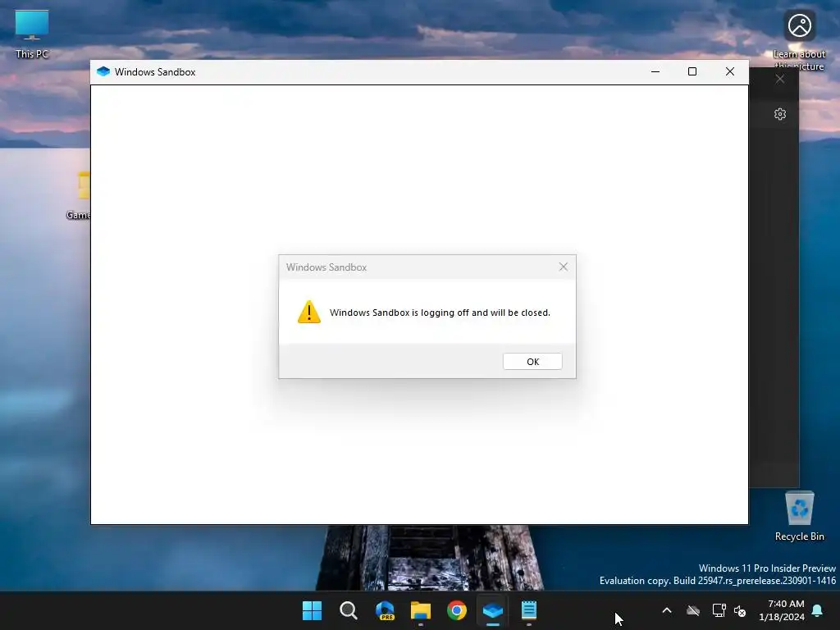The image size is (840, 630).
Task: Close the main Windows Sandbox window
Action: click(729, 72)
